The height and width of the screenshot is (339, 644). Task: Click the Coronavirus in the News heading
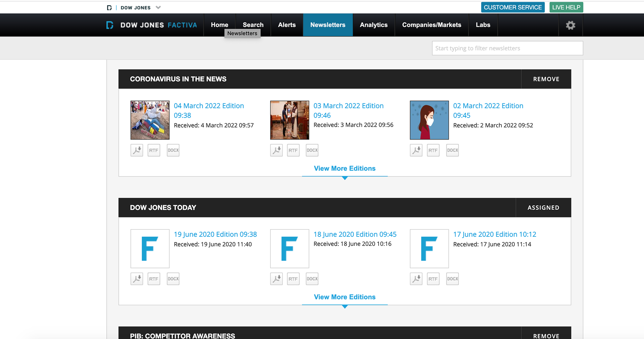click(x=178, y=79)
